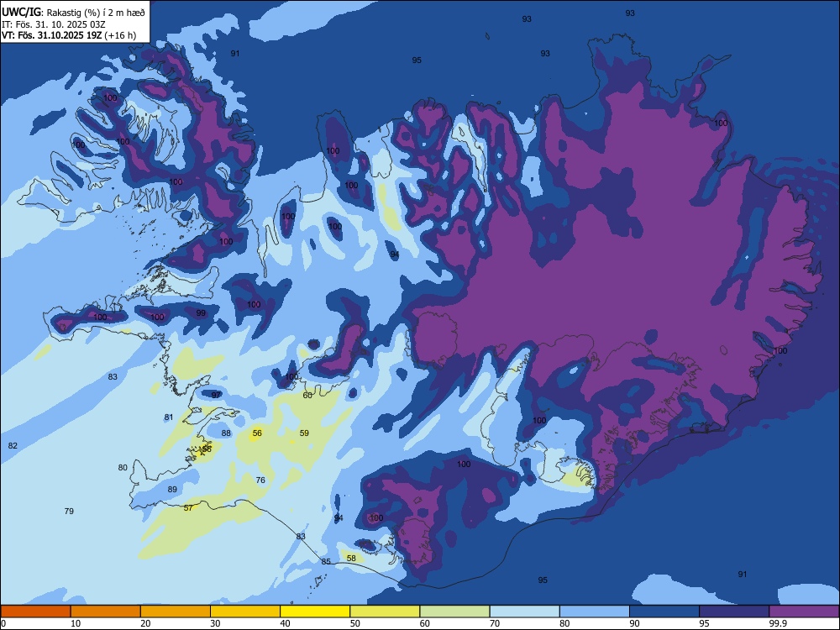
Task: Select the '85' humidity value on the map
Action: coord(326,561)
